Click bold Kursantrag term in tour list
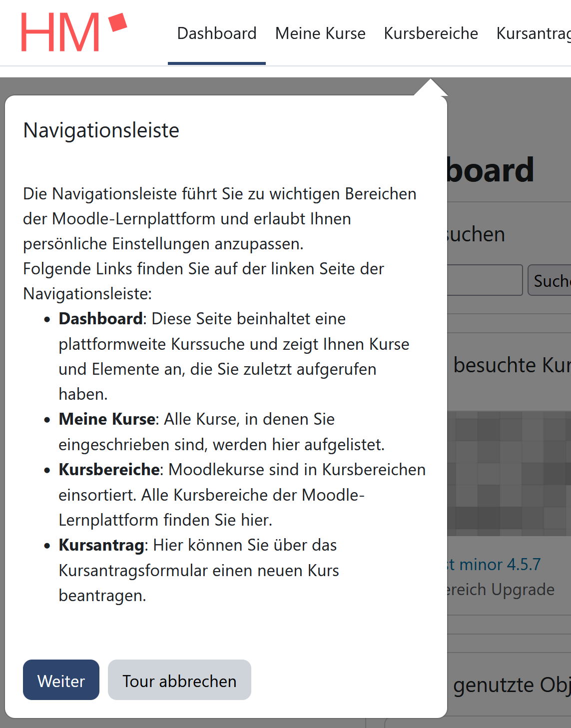The height and width of the screenshot is (728, 571). (101, 545)
